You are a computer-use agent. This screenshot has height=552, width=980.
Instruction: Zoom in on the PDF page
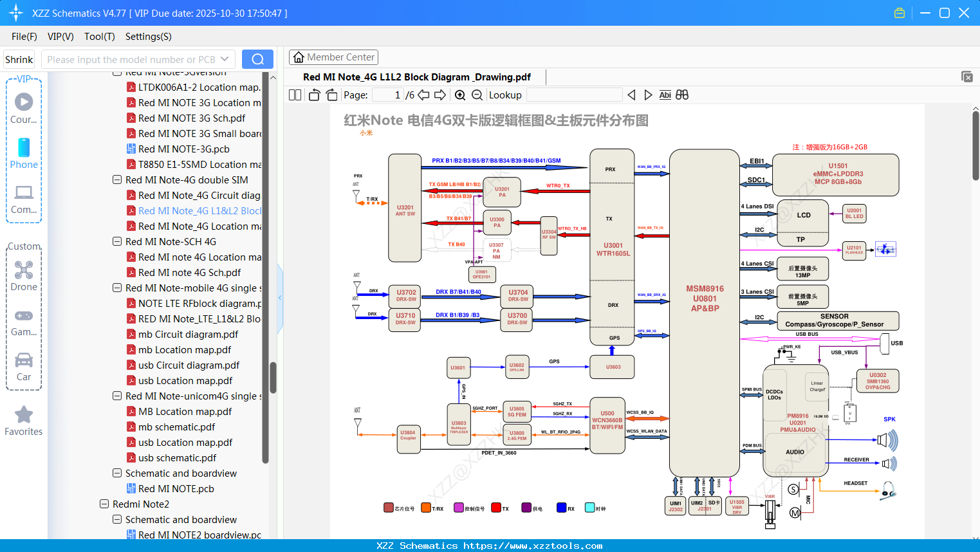[460, 95]
